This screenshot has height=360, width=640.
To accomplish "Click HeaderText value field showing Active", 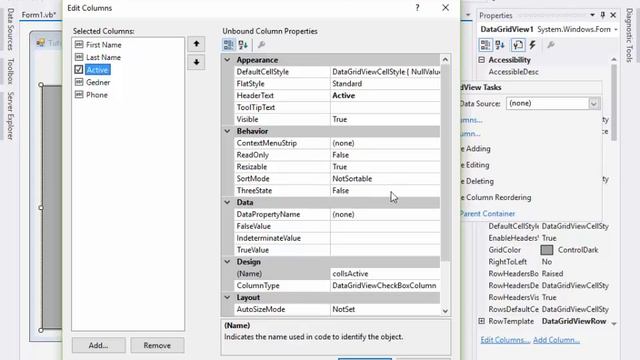I will tap(385, 96).
